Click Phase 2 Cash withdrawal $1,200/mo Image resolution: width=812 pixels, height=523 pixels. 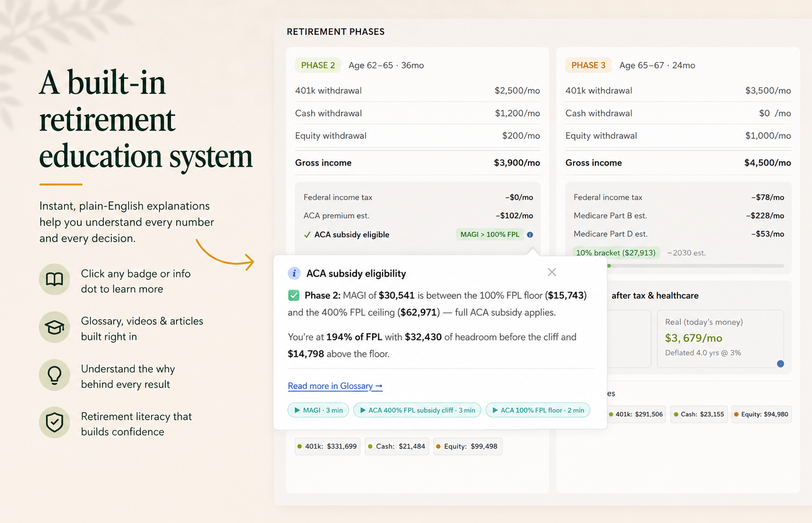coord(418,113)
